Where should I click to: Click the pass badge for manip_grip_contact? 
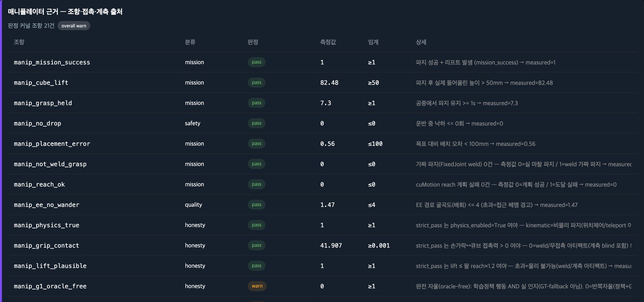coord(256,245)
